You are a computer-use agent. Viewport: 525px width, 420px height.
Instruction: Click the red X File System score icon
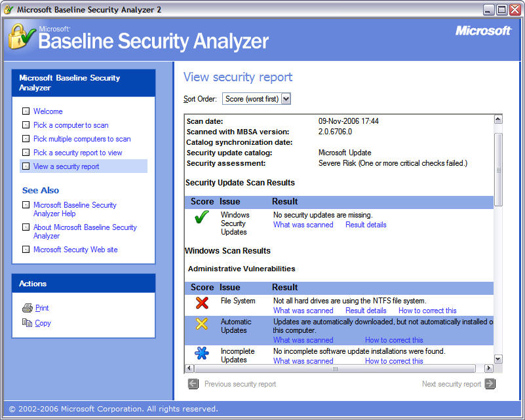[202, 303]
